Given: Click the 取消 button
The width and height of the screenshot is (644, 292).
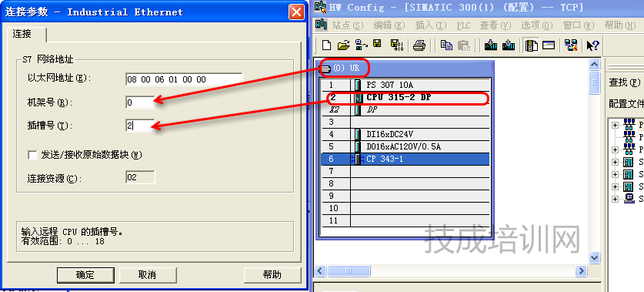Looking at the screenshot, I should pyautogui.click(x=147, y=275).
